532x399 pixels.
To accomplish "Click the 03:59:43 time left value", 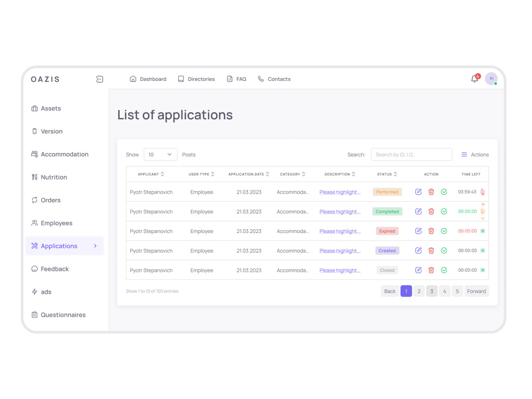I will pos(467,192).
